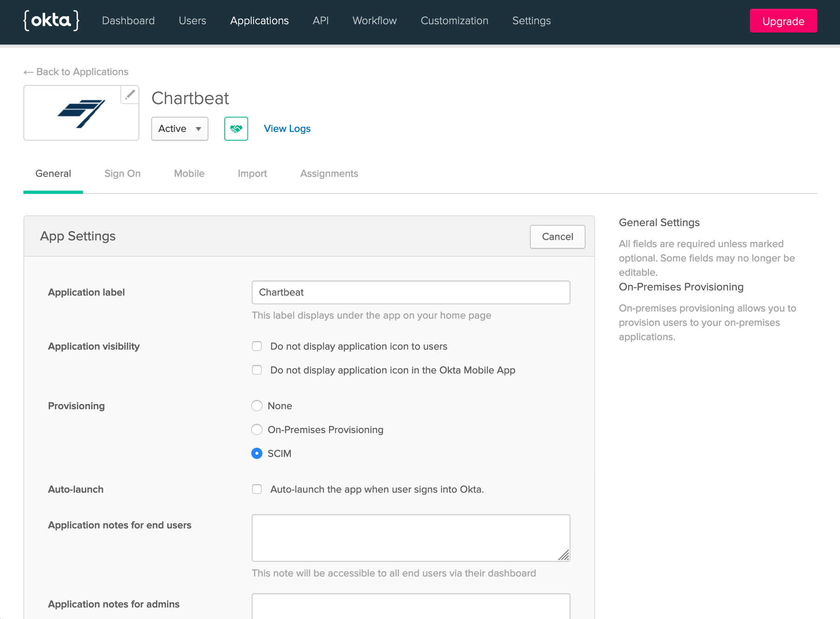Select SCIM provisioning radio button
This screenshot has width=840, height=619.
[257, 453]
